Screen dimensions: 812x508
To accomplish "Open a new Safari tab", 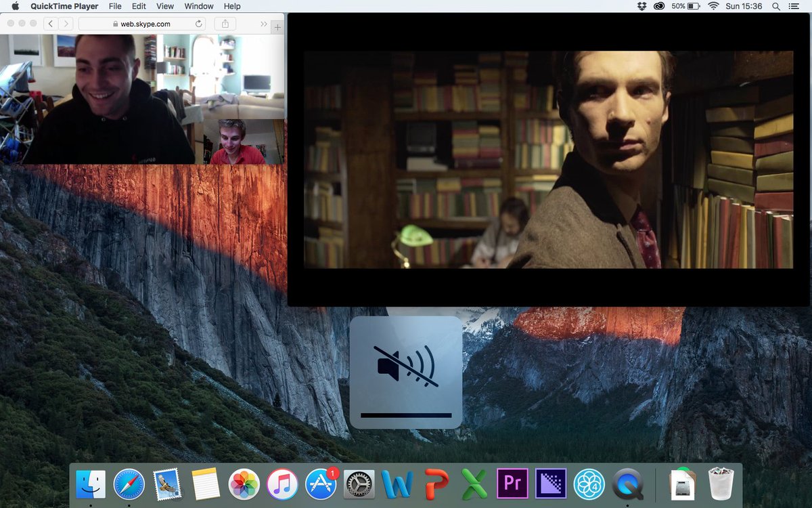I will tap(277, 27).
